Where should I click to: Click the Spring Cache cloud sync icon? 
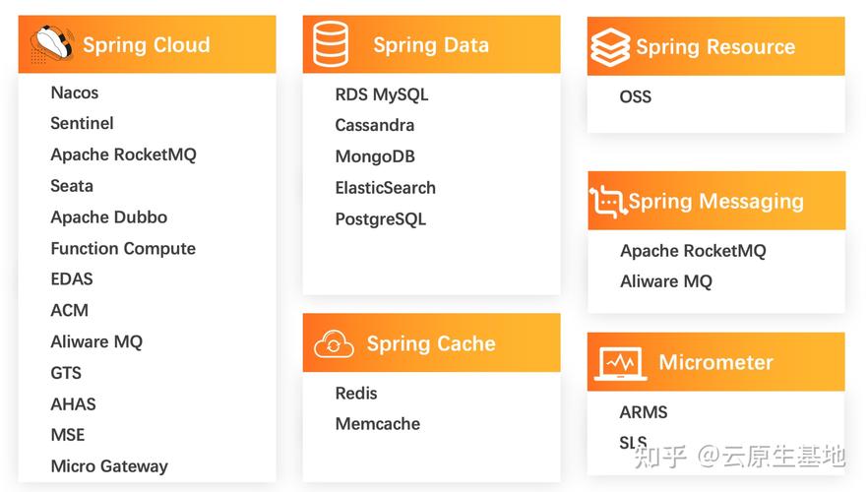click(x=334, y=344)
